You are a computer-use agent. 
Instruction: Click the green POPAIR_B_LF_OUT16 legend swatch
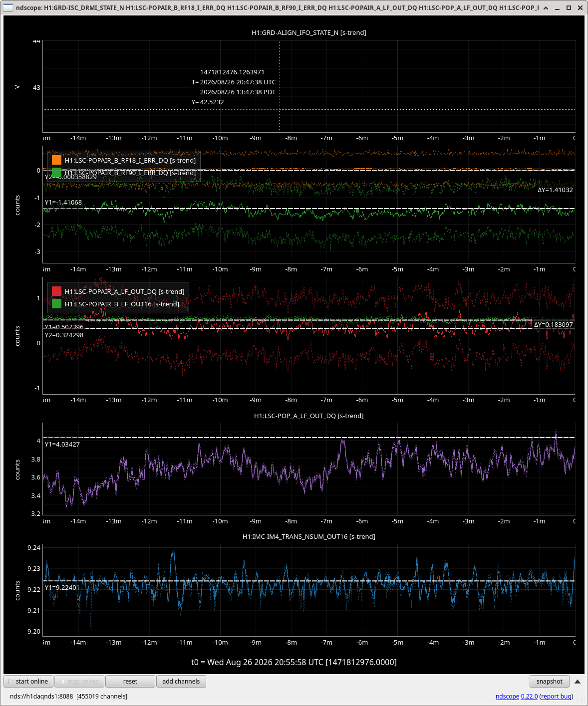click(x=56, y=304)
